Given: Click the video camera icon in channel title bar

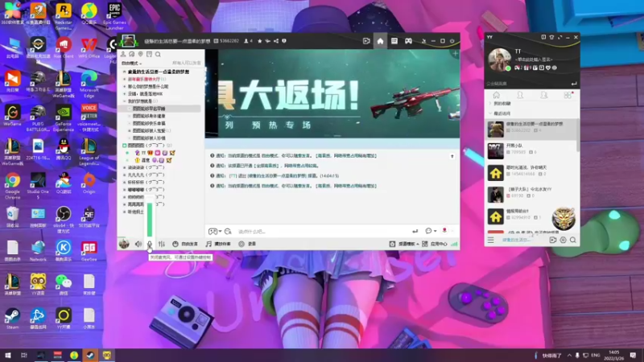Looking at the screenshot, I should point(366,41).
